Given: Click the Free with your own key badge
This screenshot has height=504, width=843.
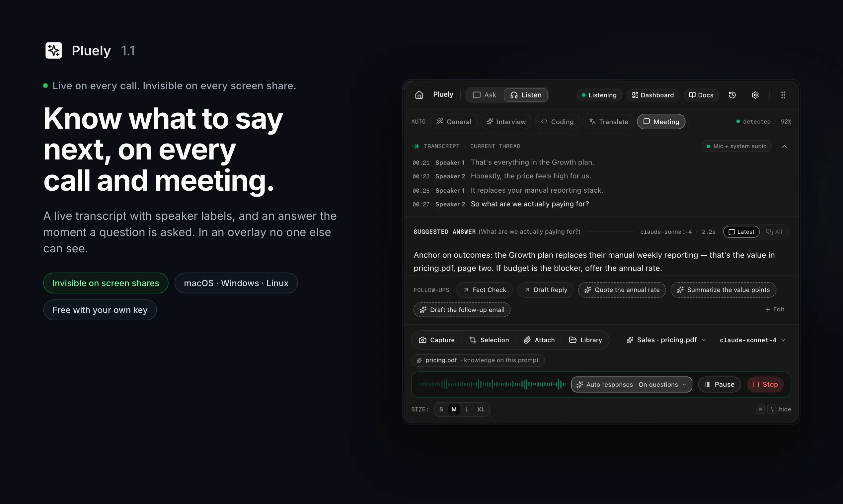Looking at the screenshot, I should [100, 310].
